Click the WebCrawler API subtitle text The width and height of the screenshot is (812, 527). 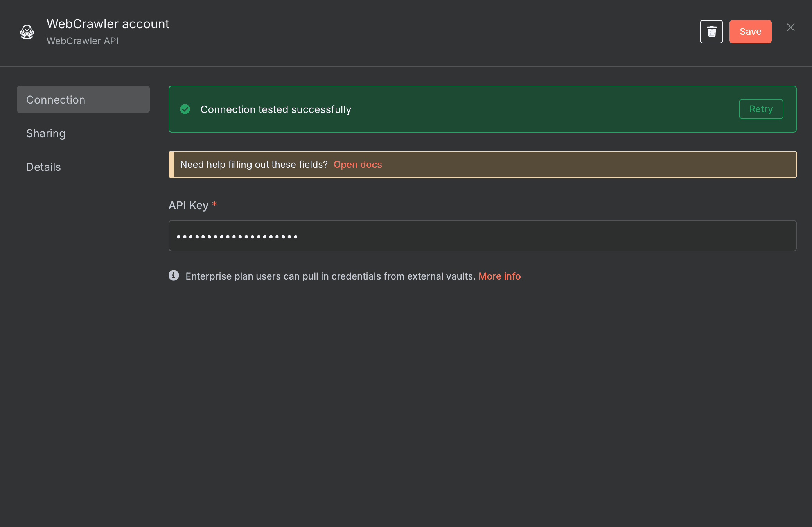coord(82,41)
